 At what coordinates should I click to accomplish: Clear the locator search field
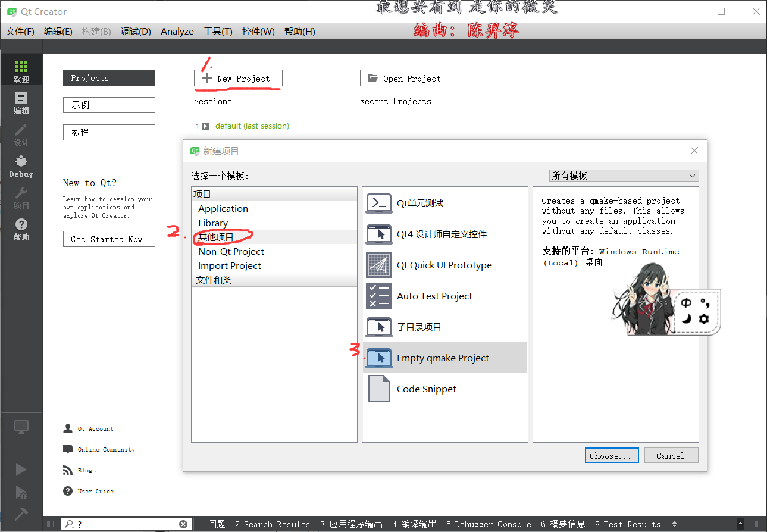coord(183,524)
